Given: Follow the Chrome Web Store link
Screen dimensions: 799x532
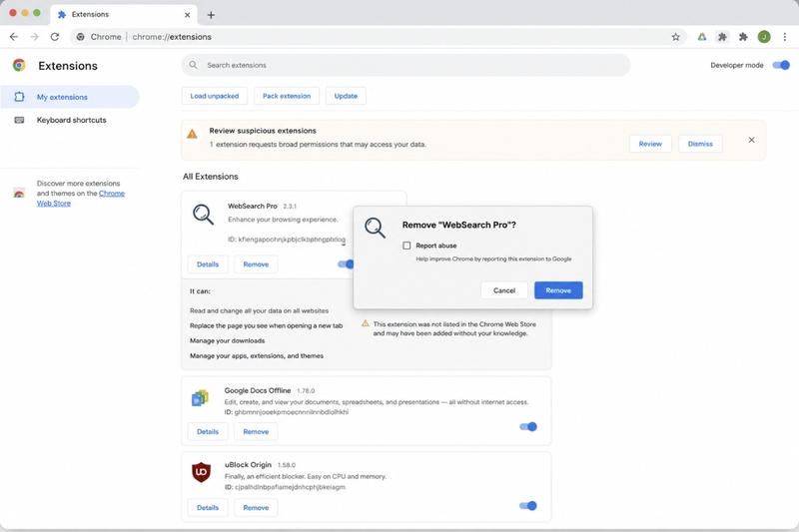Looking at the screenshot, I should (x=81, y=198).
